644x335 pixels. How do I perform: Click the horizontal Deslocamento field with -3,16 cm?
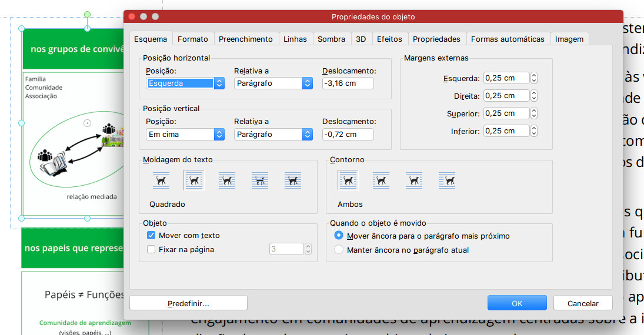[x=348, y=83]
